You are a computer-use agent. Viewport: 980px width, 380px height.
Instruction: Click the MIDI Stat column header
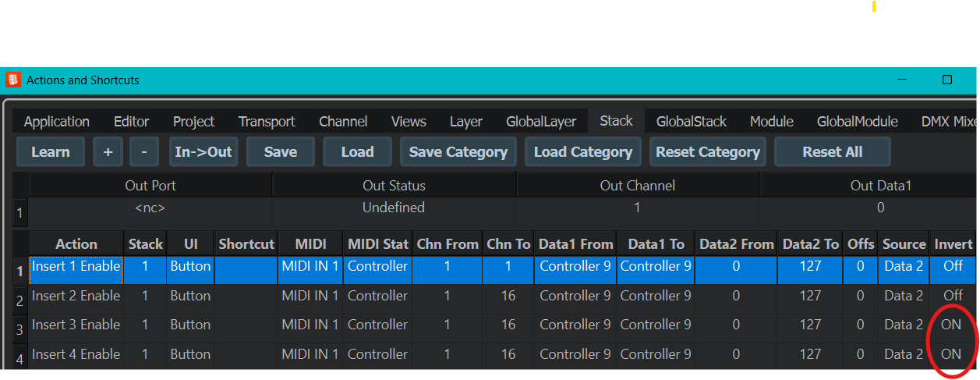tap(378, 244)
